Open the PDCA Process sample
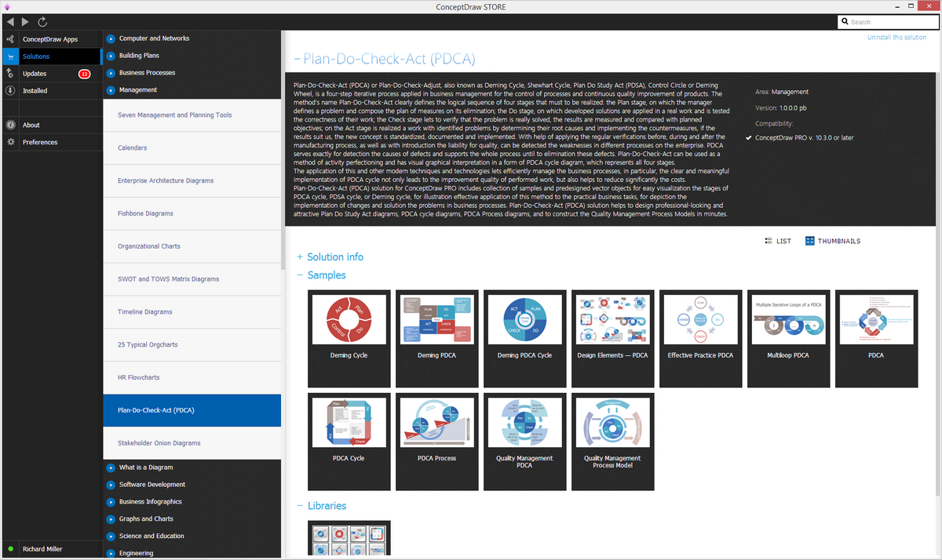This screenshot has height=560, width=942. point(437,442)
